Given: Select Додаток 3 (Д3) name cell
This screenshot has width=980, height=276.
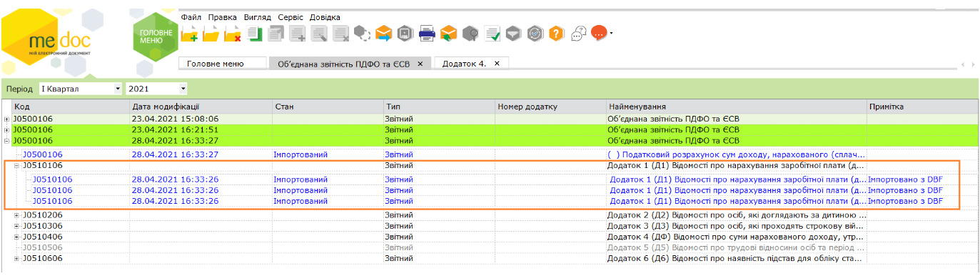Looking at the screenshot, I should coord(736,226).
